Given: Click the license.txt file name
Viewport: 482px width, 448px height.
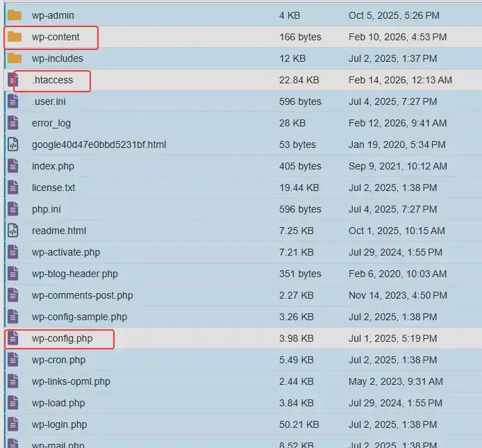Looking at the screenshot, I should [x=53, y=188].
